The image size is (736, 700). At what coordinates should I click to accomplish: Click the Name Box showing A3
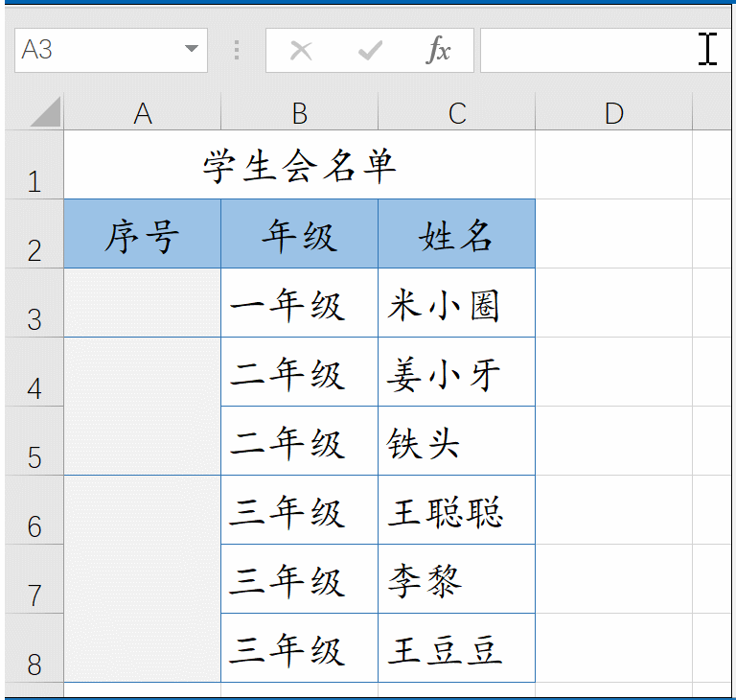111,50
